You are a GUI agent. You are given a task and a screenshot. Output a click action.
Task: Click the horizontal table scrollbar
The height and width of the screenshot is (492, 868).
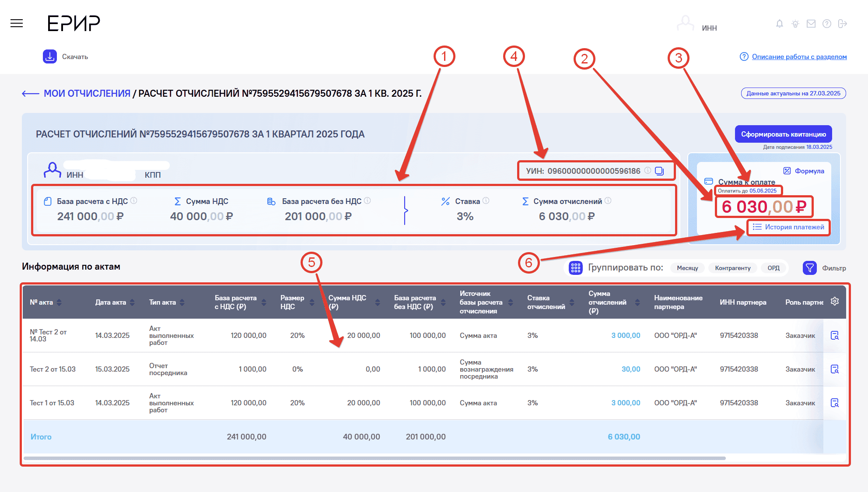[374, 458]
